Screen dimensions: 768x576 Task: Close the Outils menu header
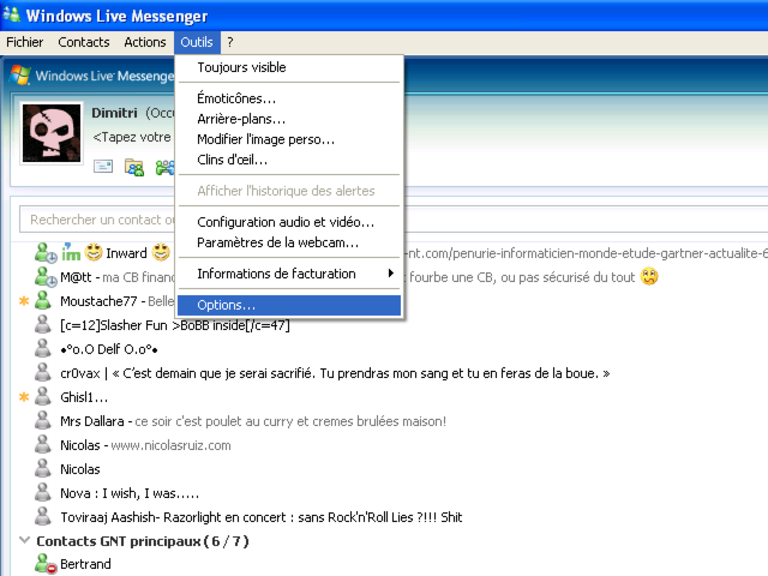click(197, 42)
